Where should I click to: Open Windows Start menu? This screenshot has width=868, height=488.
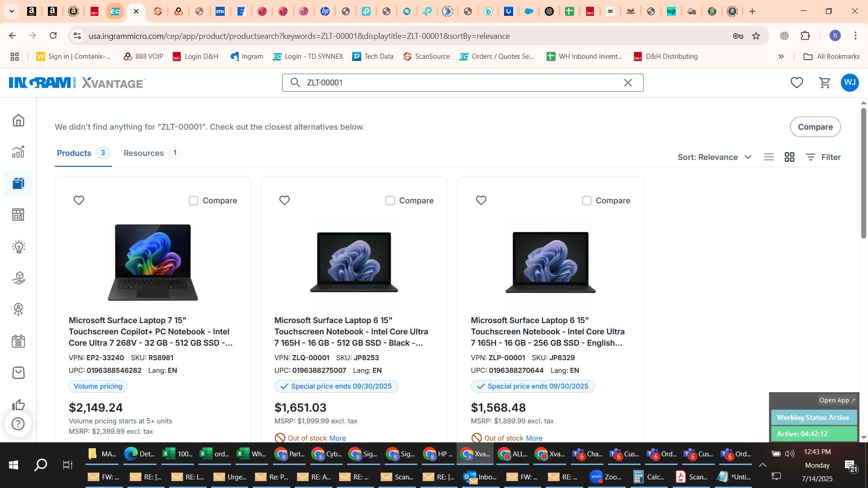click(x=13, y=465)
